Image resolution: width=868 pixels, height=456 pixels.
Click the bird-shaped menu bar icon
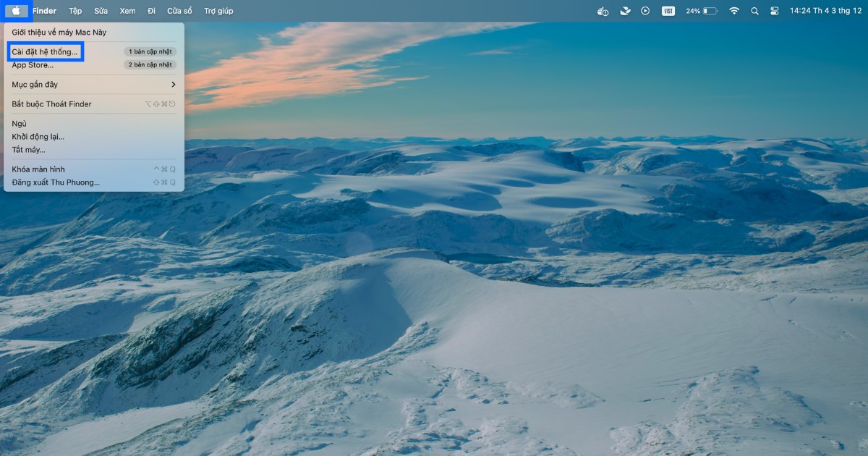(x=625, y=11)
